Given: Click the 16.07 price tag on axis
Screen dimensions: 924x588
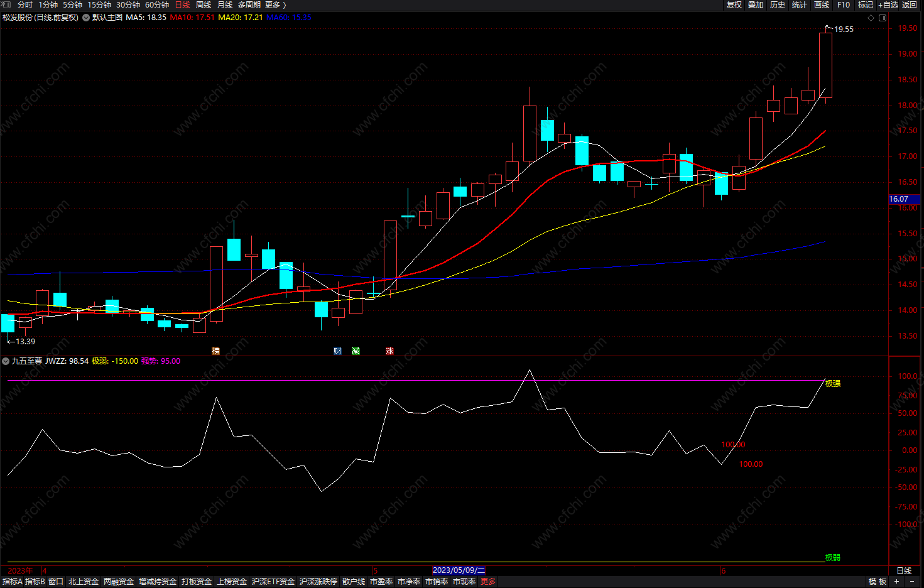Looking at the screenshot, I should click(905, 199).
